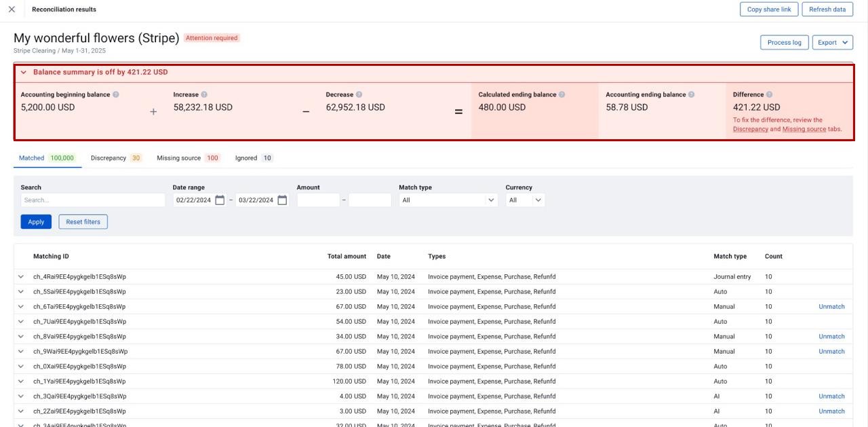Click the Copy share link button
Screen dimensions: 868x427
click(769, 10)
